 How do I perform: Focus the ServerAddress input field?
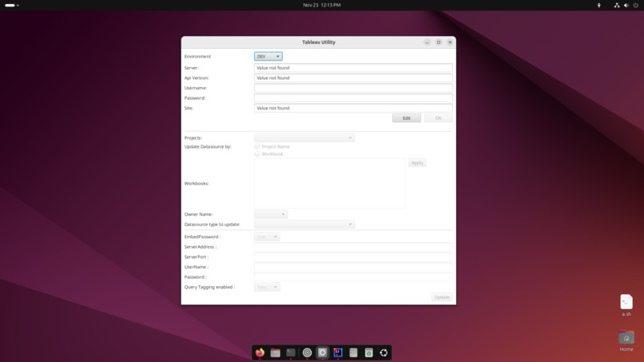click(x=353, y=247)
